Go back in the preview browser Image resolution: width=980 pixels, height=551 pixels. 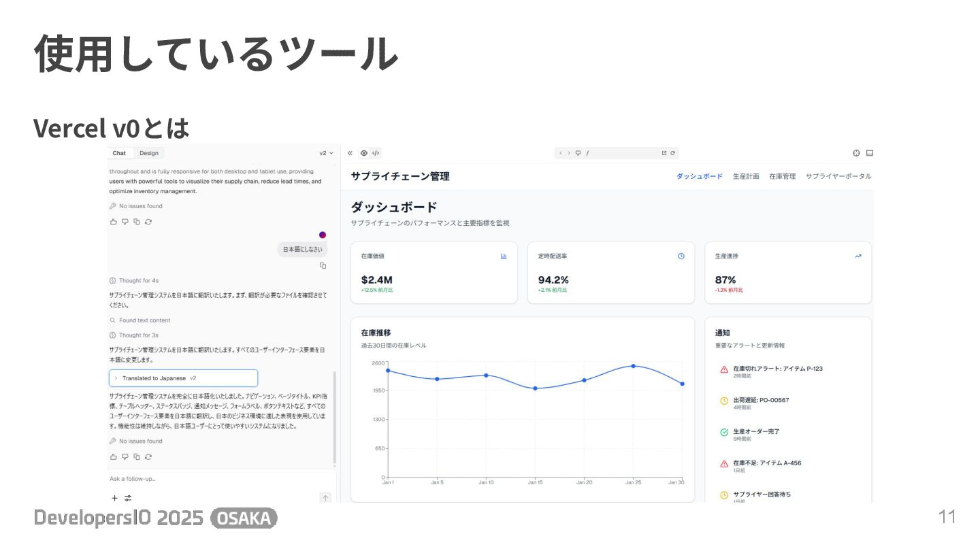[561, 153]
